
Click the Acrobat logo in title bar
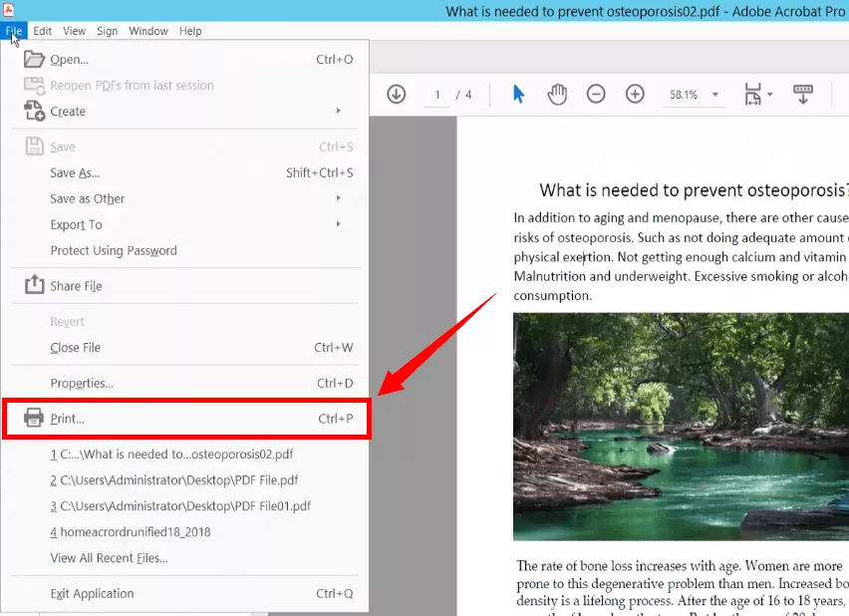[10, 10]
